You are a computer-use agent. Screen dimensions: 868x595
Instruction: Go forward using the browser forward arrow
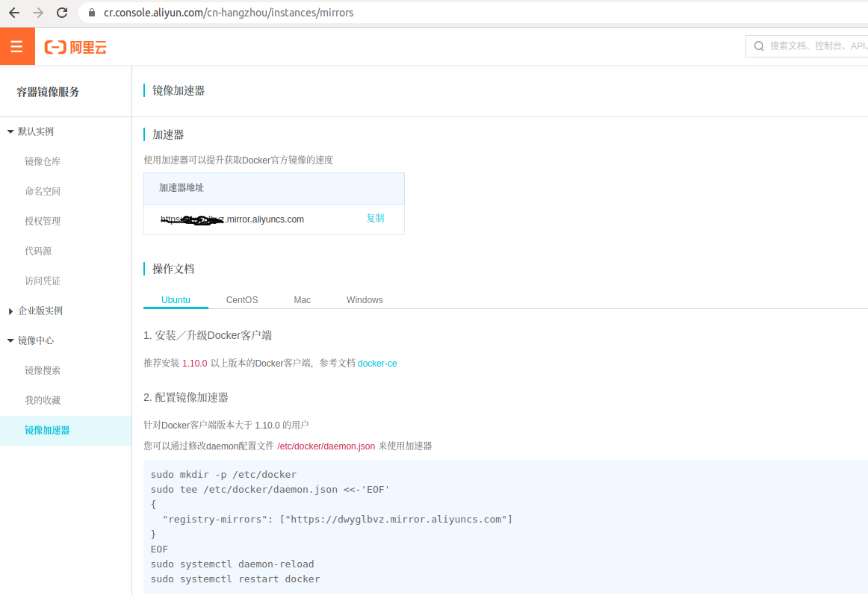(x=38, y=13)
